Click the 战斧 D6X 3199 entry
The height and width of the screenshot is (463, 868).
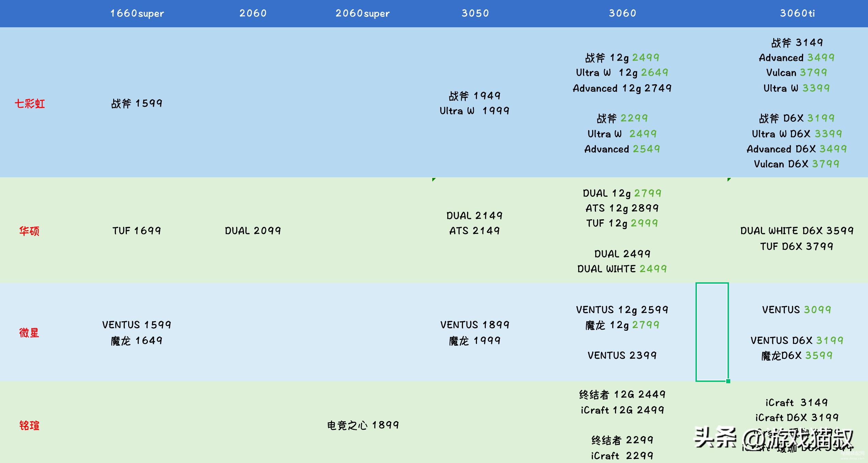[x=797, y=118]
